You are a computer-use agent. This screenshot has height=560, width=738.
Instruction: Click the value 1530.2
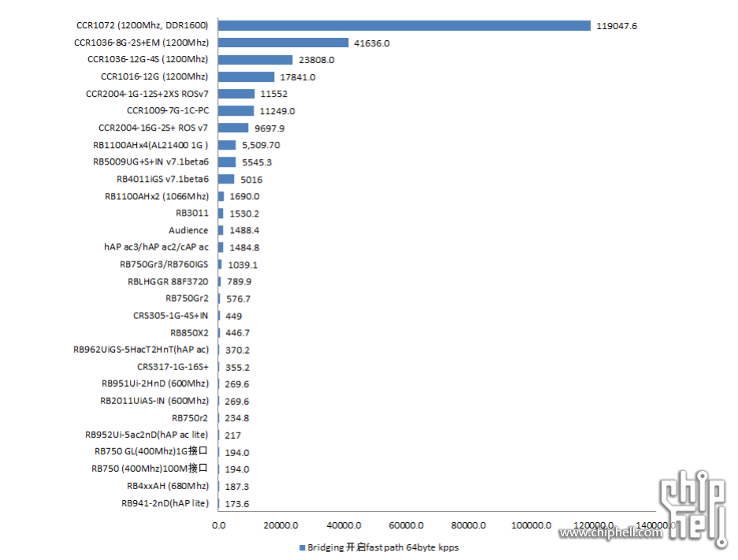pyautogui.click(x=244, y=213)
